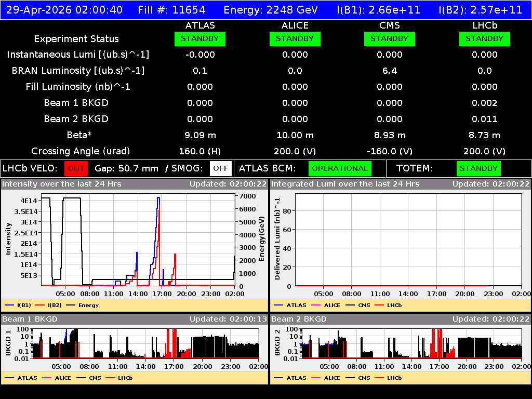532x399 pixels.
Task: Click the CMS column header
Action: [x=390, y=25]
